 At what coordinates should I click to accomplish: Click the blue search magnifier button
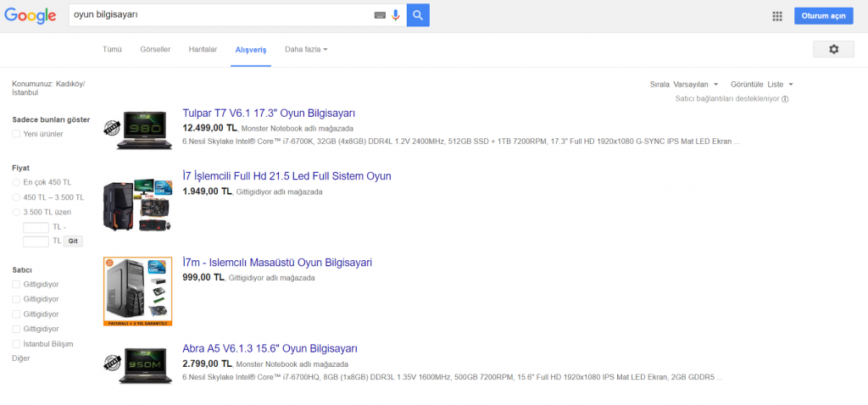(418, 15)
